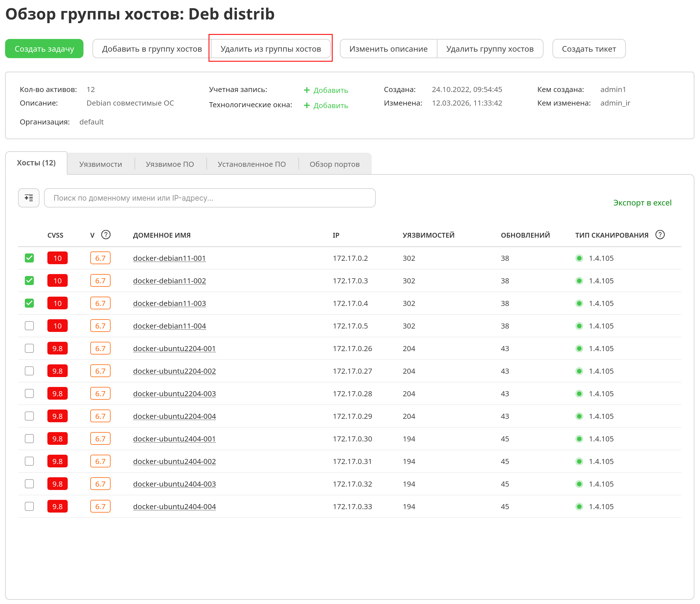Focus the domain name or IP search field
700x604 pixels.
(210, 198)
